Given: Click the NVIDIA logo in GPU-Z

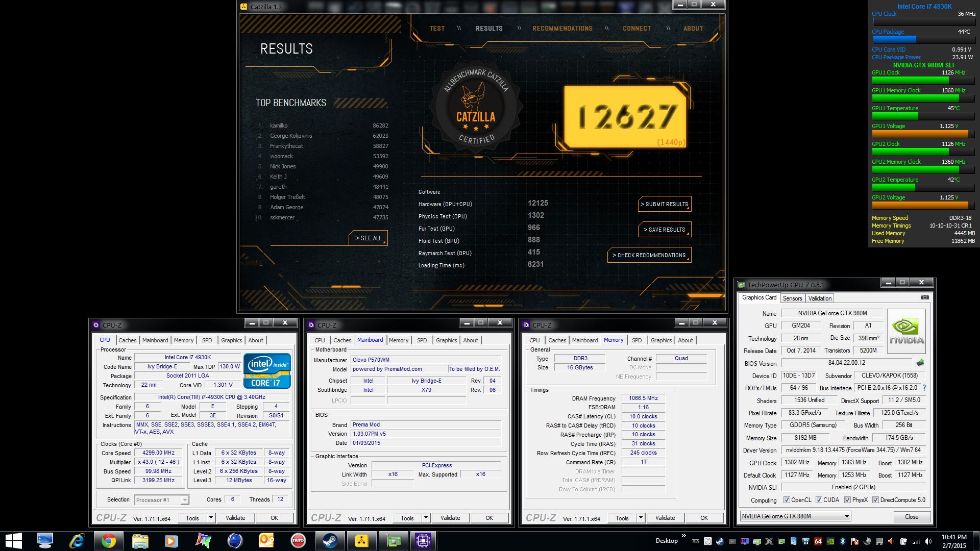Looking at the screenshot, I should [x=906, y=332].
